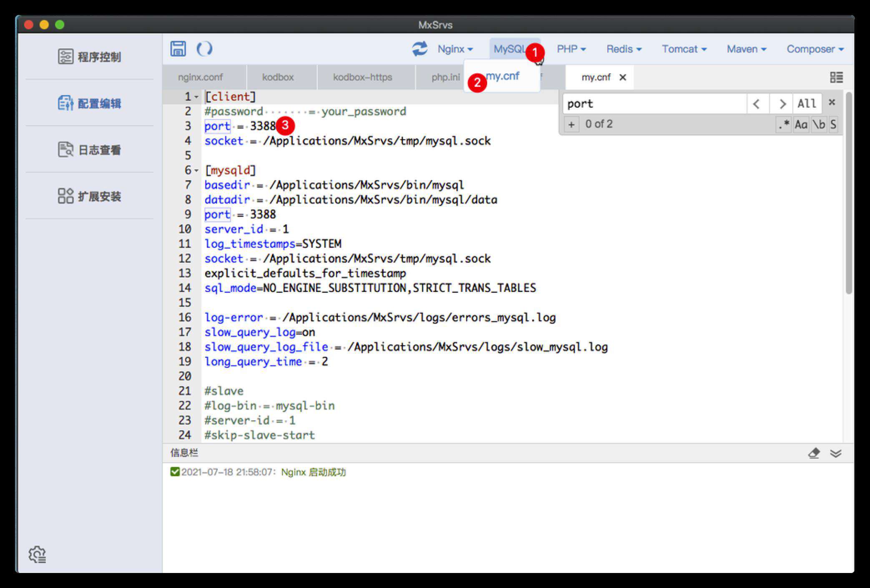The height and width of the screenshot is (588, 870).
Task: Click port value 3388 on line 3
Action: point(263,126)
